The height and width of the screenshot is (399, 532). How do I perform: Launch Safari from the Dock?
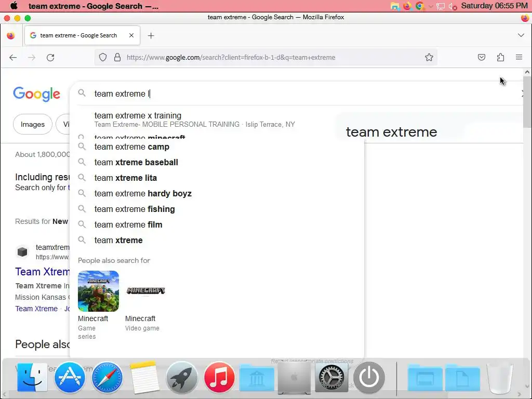pos(107,377)
